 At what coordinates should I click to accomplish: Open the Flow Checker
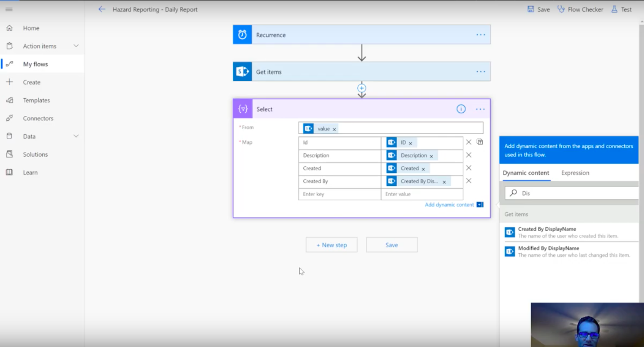point(580,9)
